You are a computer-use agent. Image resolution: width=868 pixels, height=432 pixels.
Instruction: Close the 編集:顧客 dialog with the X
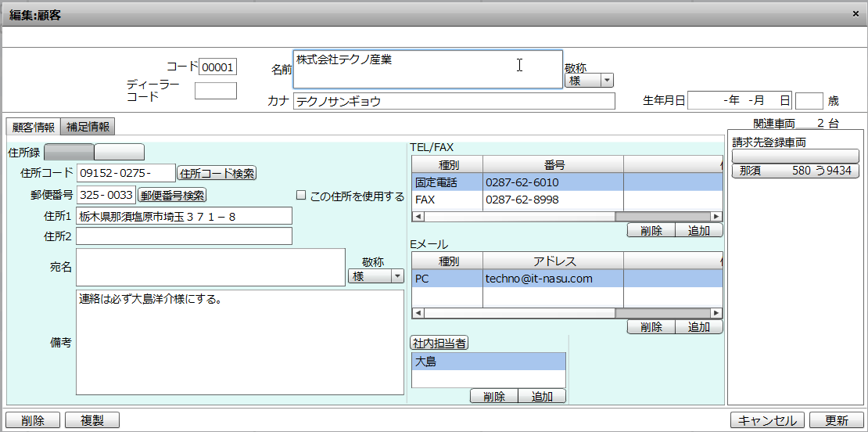pyautogui.click(x=856, y=13)
